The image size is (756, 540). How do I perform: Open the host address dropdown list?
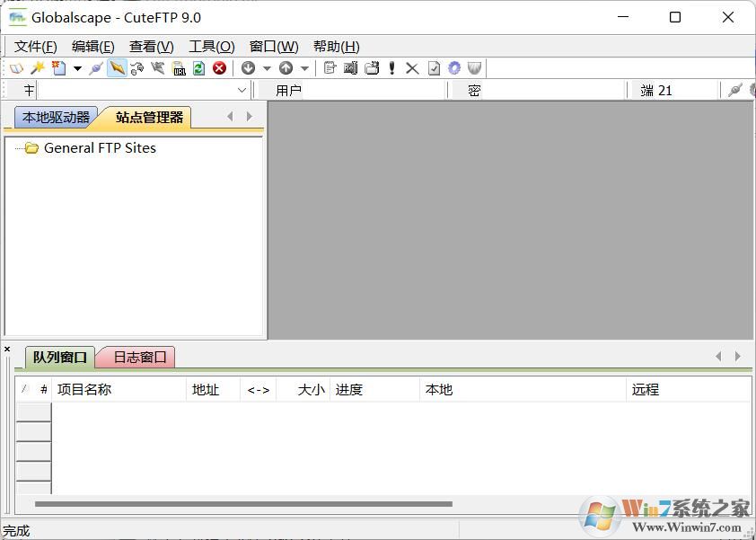point(241,90)
